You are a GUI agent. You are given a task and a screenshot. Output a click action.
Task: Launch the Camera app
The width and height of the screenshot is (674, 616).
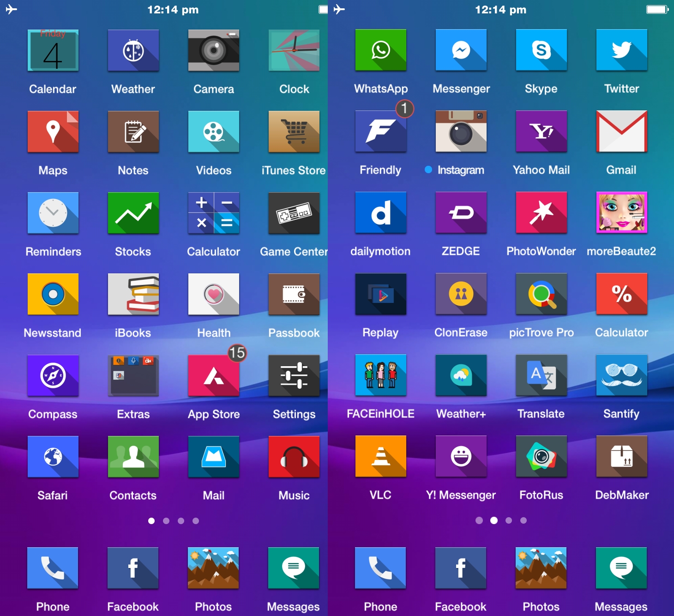point(213,50)
